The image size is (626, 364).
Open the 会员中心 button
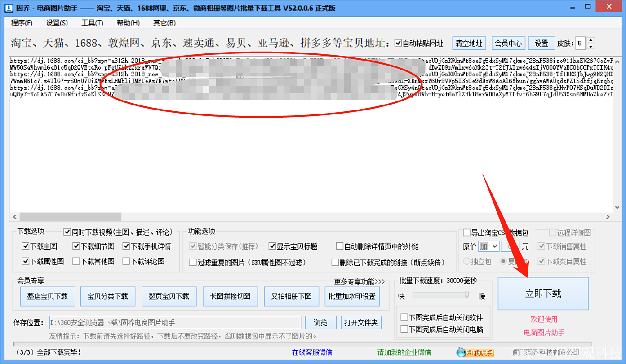(x=508, y=43)
